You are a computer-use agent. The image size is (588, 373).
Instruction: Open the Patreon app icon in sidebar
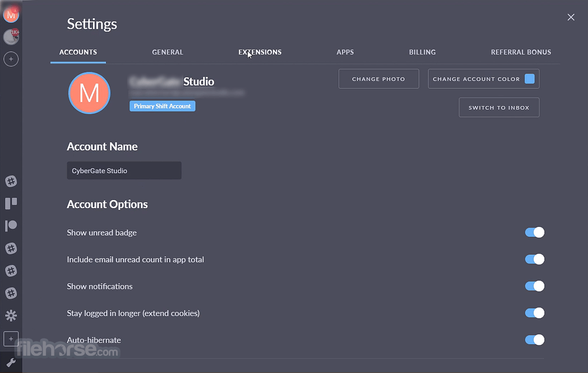[11, 226]
